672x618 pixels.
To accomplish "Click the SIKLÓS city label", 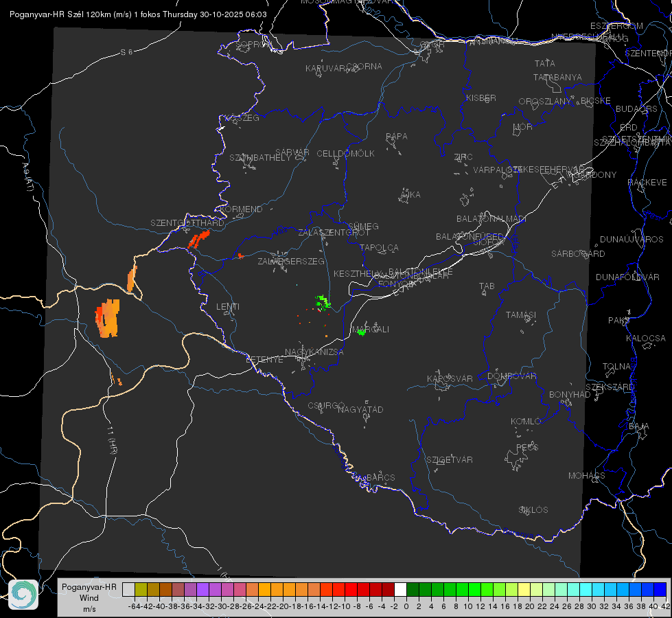I will pyautogui.click(x=533, y=510).
